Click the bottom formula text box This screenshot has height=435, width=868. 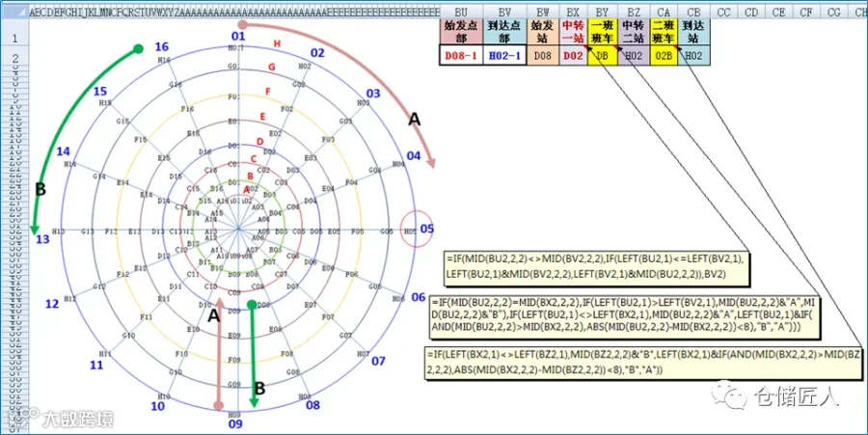tap(643, 363)
